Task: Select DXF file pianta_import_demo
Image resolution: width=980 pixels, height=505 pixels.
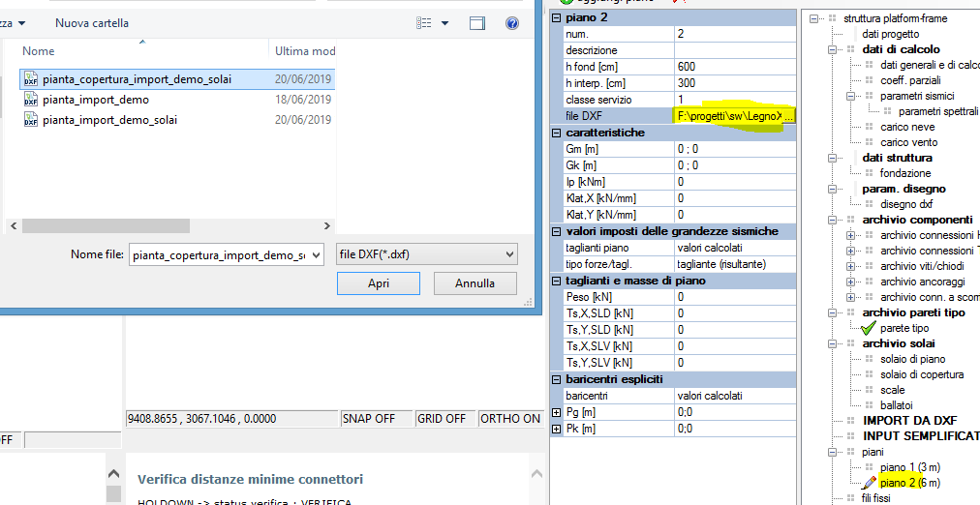Action: [95, 100]
